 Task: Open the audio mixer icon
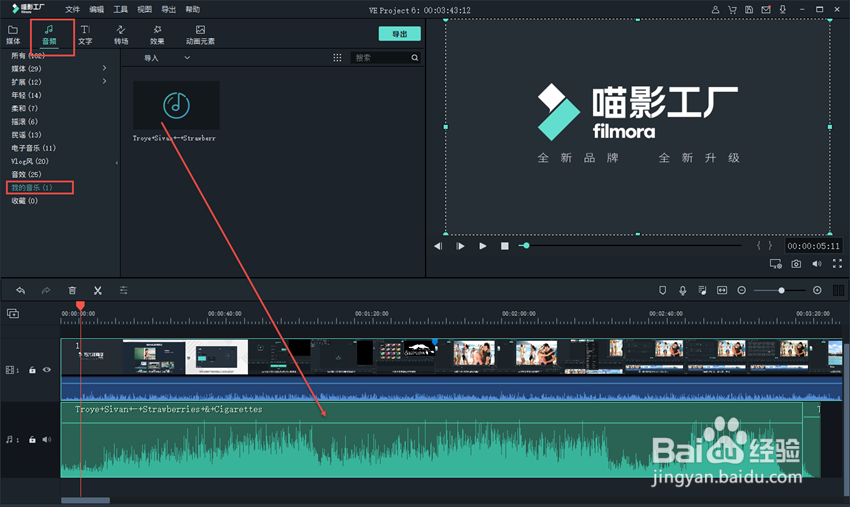tap(703, 291)
